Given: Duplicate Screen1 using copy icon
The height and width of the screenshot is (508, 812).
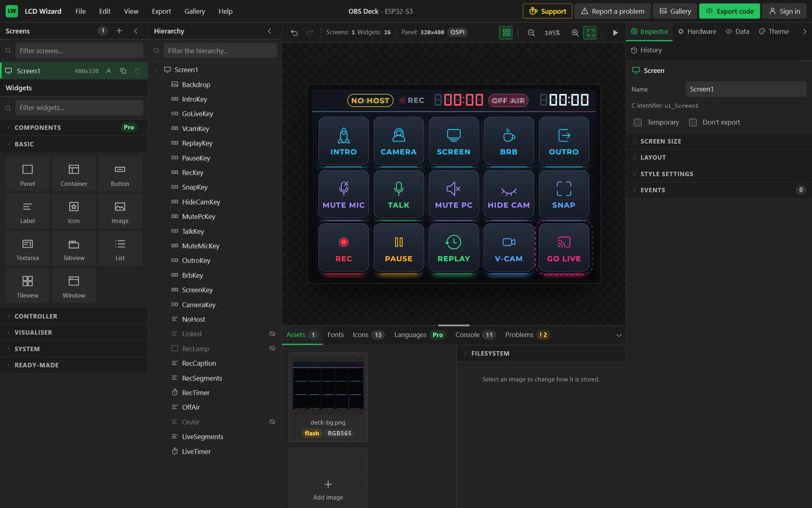Looking at the screenshot, I should click(123, 71).
